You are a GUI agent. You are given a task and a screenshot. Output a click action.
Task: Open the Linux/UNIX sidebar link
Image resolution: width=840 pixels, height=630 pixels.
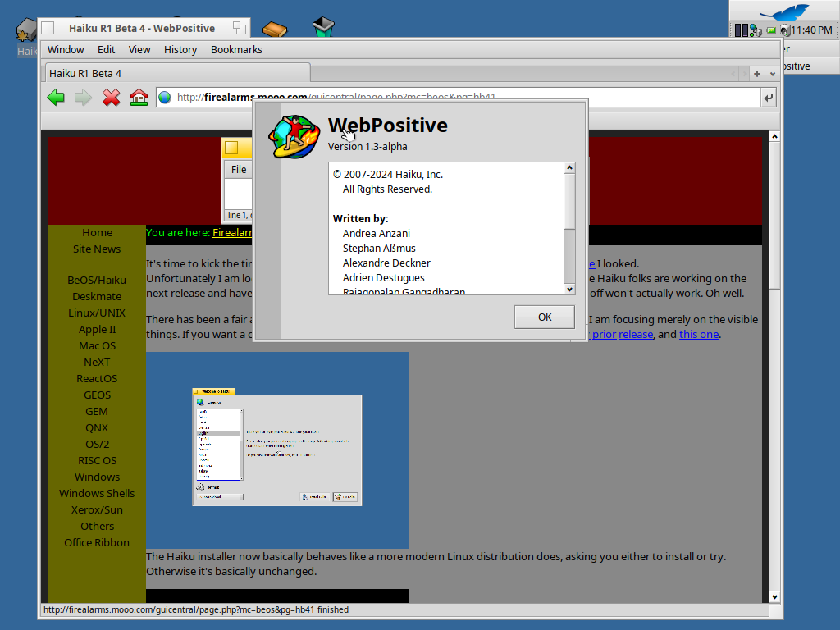click(97, 313)
